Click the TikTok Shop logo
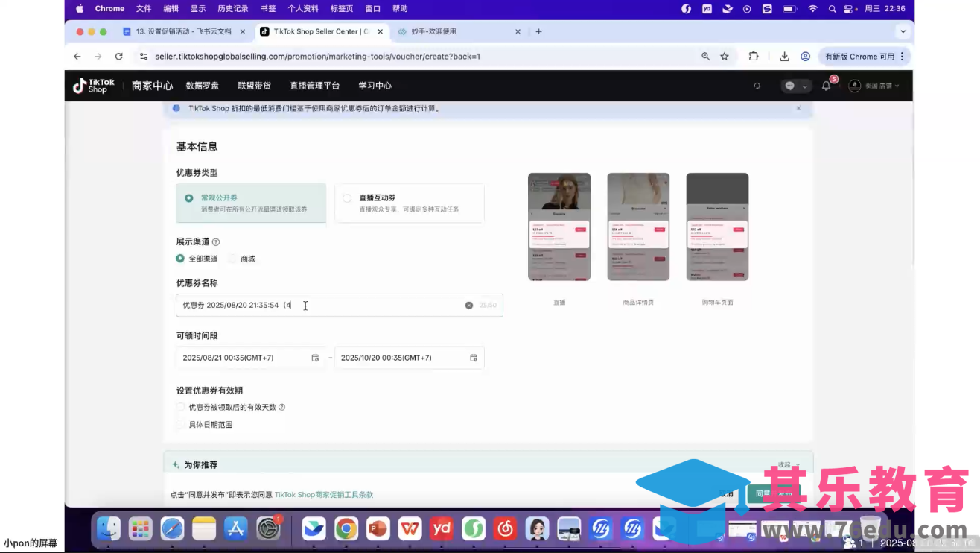980x553 pixels. 92,85
